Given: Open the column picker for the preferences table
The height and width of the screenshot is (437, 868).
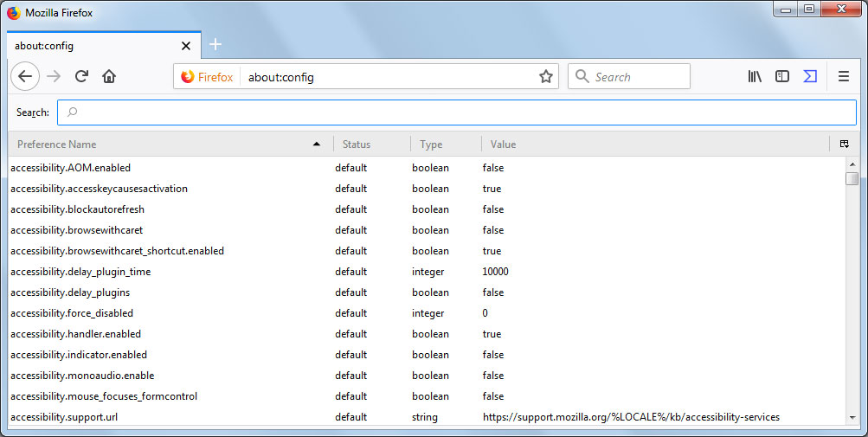Looking at the screenshot, I should click(844, 145).
